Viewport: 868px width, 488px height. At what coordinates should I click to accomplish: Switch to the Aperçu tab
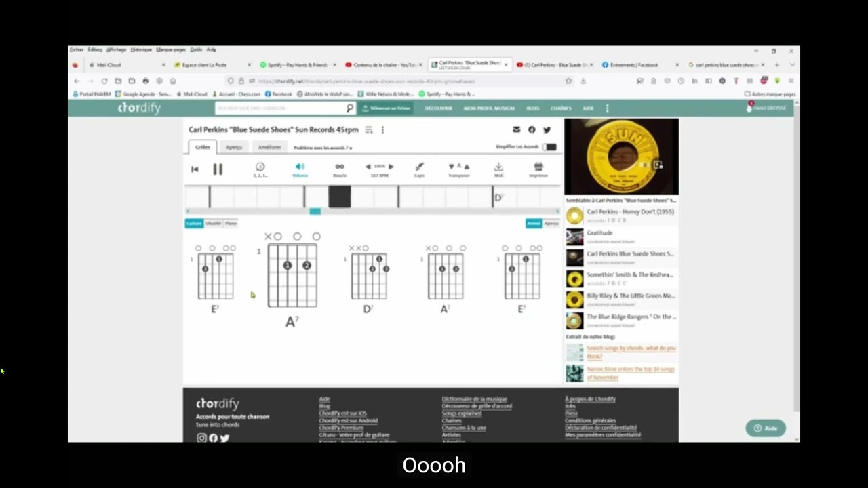pos(234,147)
